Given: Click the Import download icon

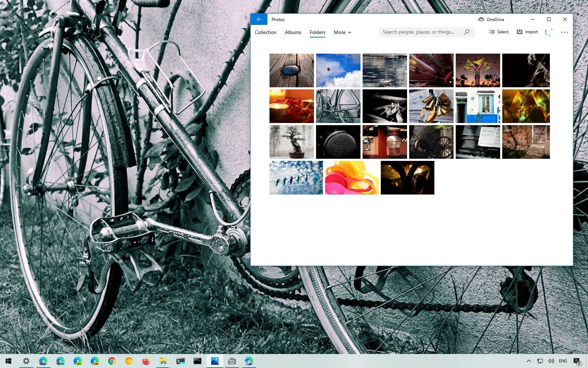Looking at the screenshot, I should [519, 32].
